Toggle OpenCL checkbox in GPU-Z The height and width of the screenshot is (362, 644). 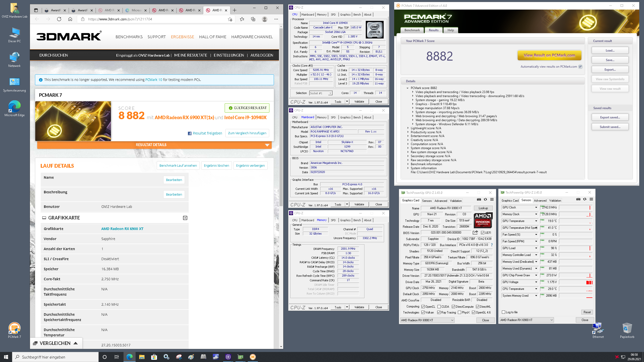(423, 306)
